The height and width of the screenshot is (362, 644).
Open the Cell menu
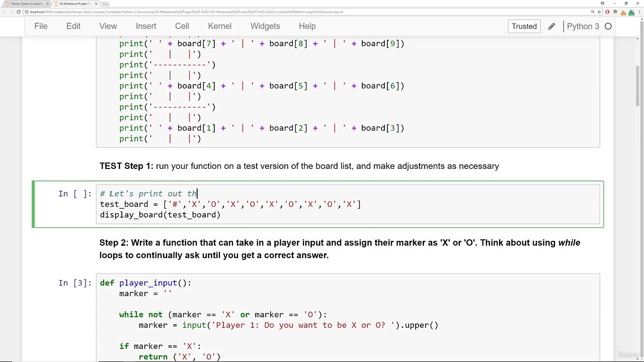[x=182, y=26]
